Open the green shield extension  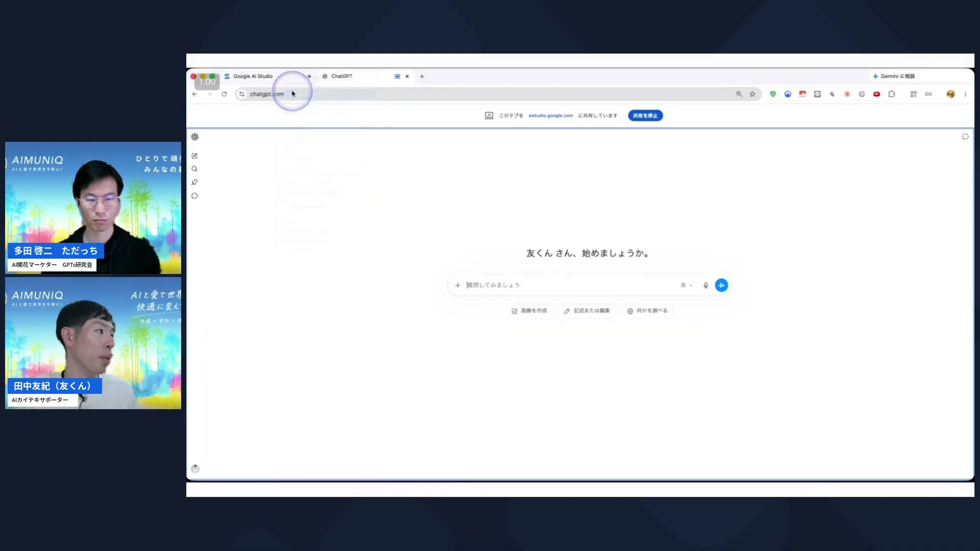pos(773,94)
